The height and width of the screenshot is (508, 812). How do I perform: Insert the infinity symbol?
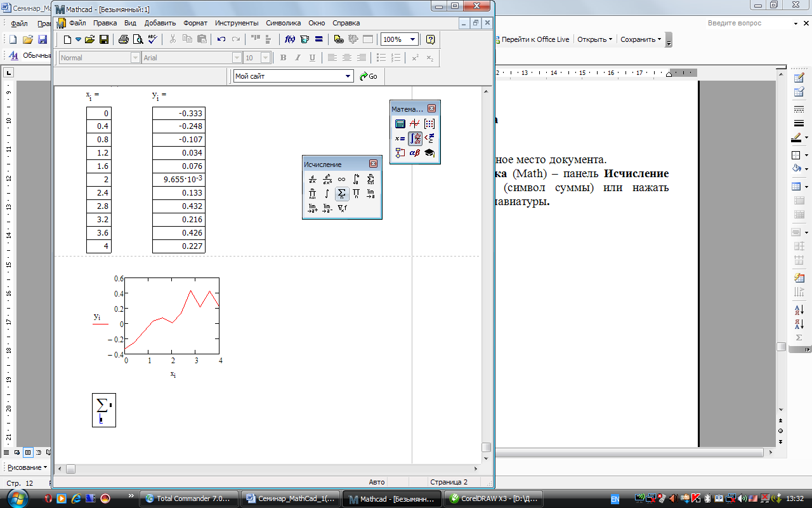(342, 180)
